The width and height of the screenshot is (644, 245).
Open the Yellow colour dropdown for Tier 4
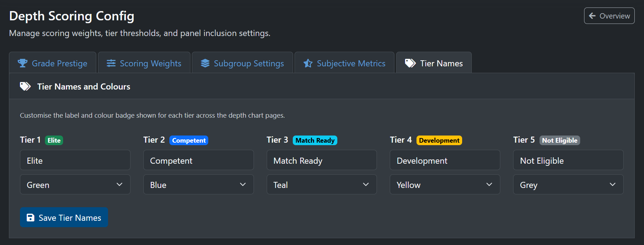(445, 184)
